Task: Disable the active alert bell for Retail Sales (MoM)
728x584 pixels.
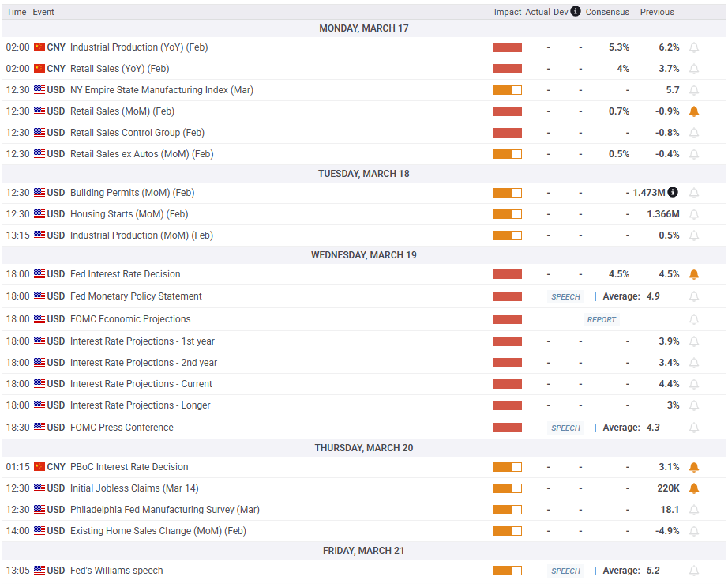Action: click(694, 111)
